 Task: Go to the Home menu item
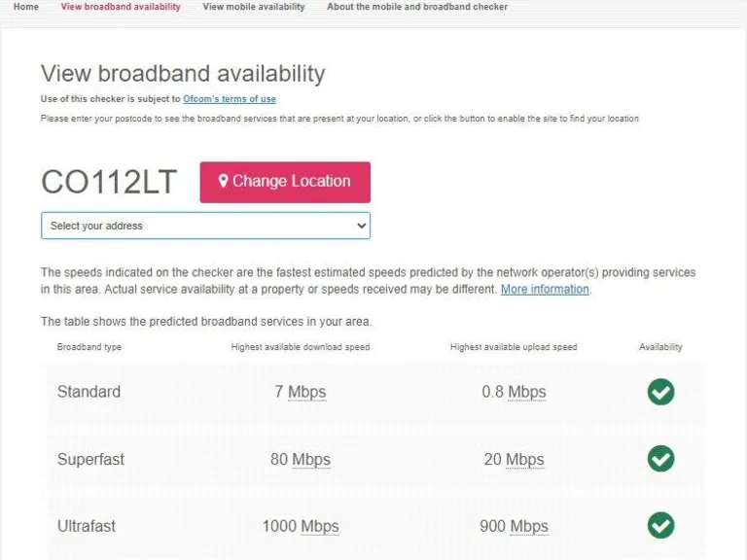(x=26, y=7)
